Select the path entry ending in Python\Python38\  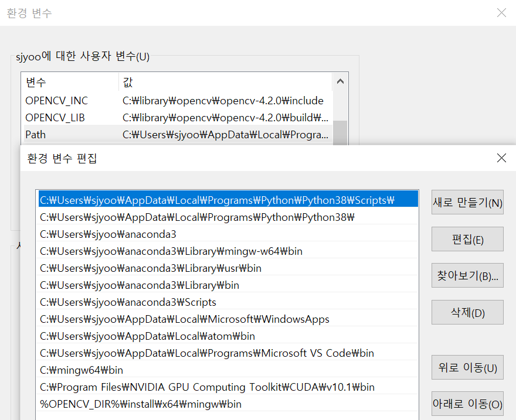click(x=228, y=217)
